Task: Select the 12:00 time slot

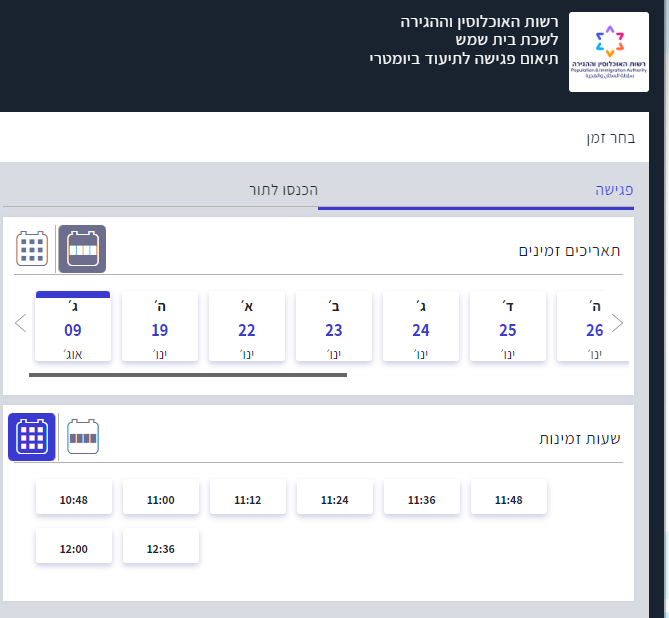Action: pyautogui.click(x=74, y=547)
